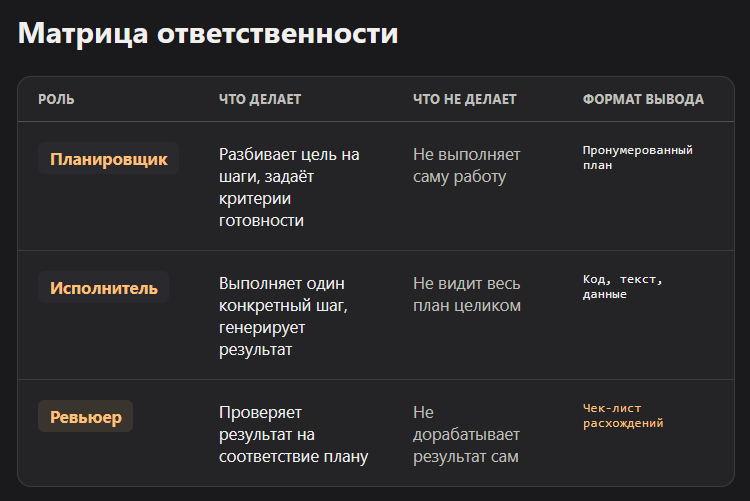Click the highlighted "Ревьюер" role badge
Screen dimensions: 750x501
click(x=86, y=416)
